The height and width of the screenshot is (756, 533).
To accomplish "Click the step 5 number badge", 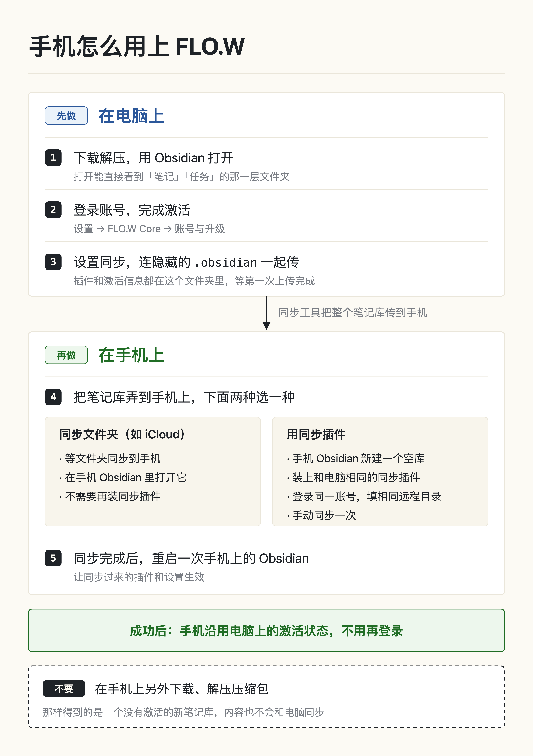I will point(53,558).
